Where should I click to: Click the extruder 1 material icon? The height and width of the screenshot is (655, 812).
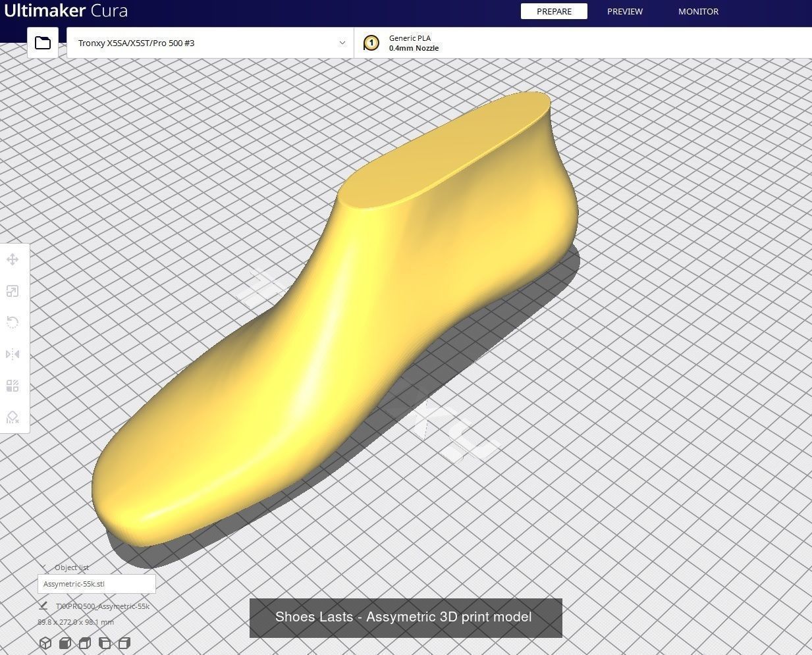(371, 42)
